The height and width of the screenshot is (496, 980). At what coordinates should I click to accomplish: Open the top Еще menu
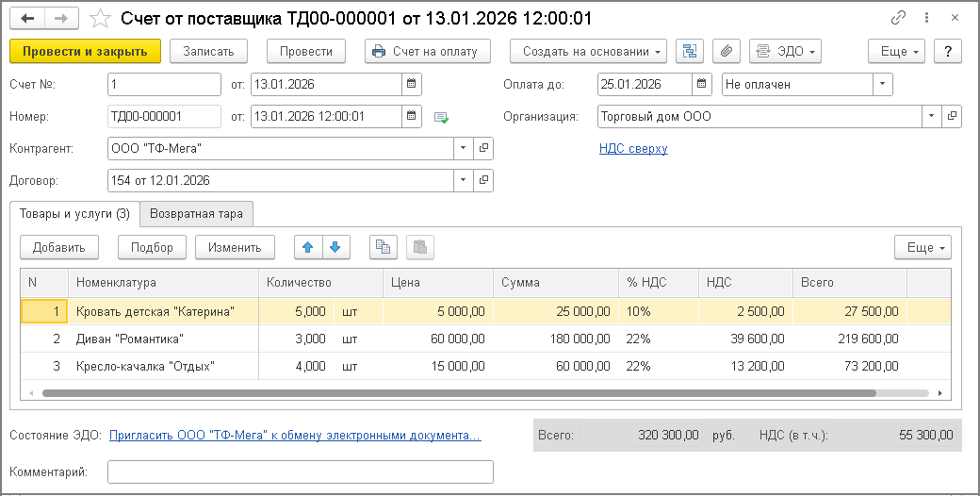point(896,51)
